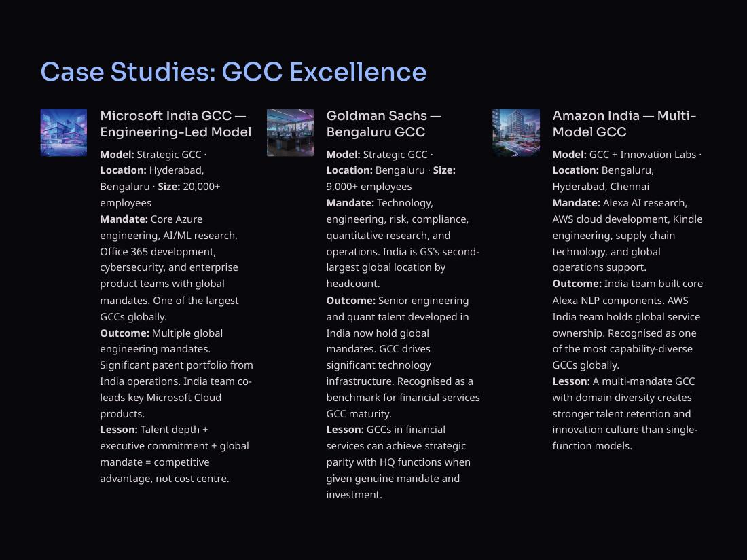
Task: Click the Microsoft India GCC building thumbnail
Action: click(x=64, y=132)
